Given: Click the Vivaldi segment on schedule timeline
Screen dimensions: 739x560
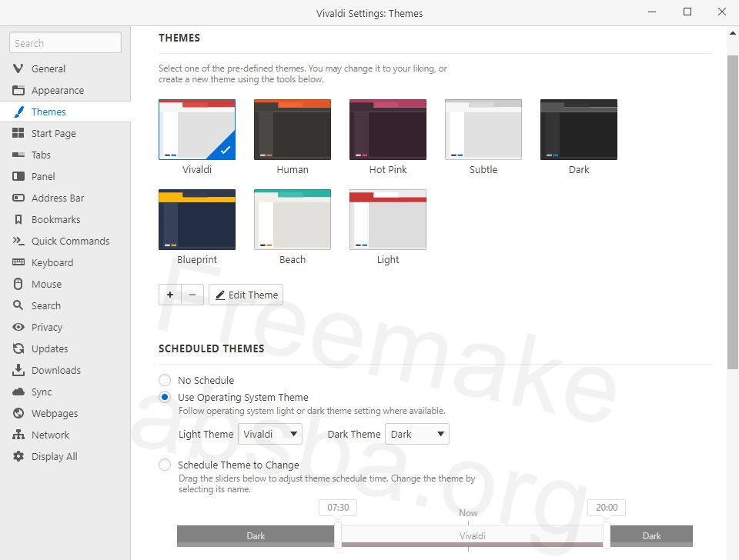Looking at the screenshot, I should click(x=472, y=536).
